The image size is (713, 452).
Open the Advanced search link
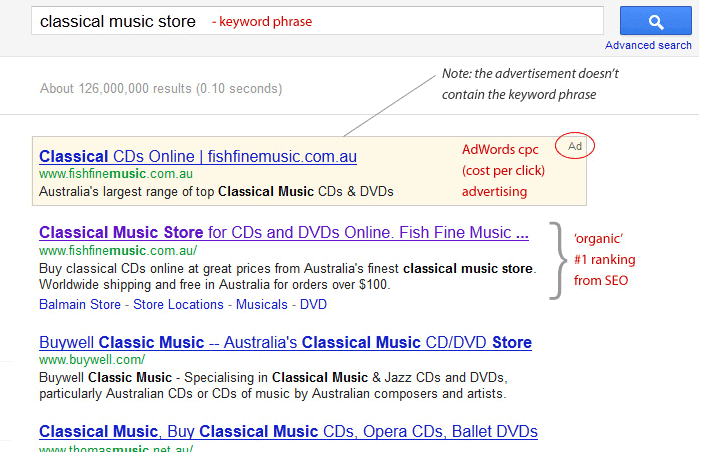coord(648,45)
